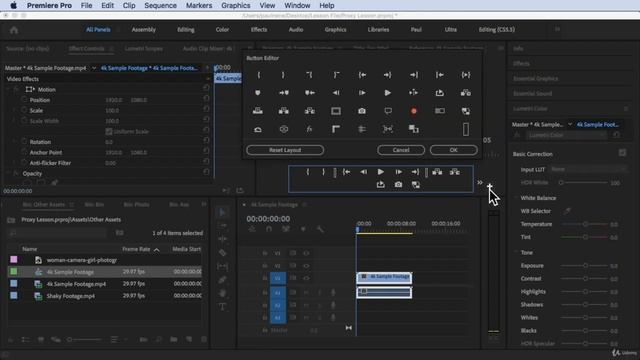The height and width of the screenshot is (360, 640).
Task: Click the rulers corner icon in Button Editor
Action: (x=336, y=129)
